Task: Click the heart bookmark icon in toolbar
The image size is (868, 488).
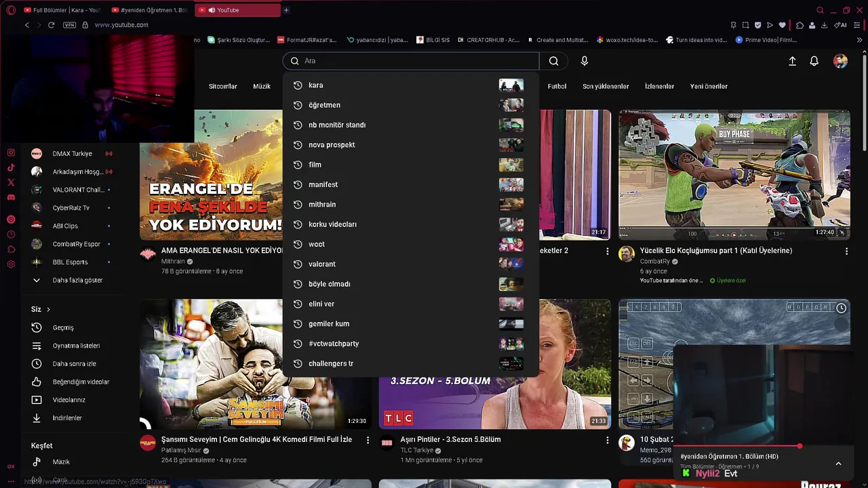Action: tap(782, 25)
